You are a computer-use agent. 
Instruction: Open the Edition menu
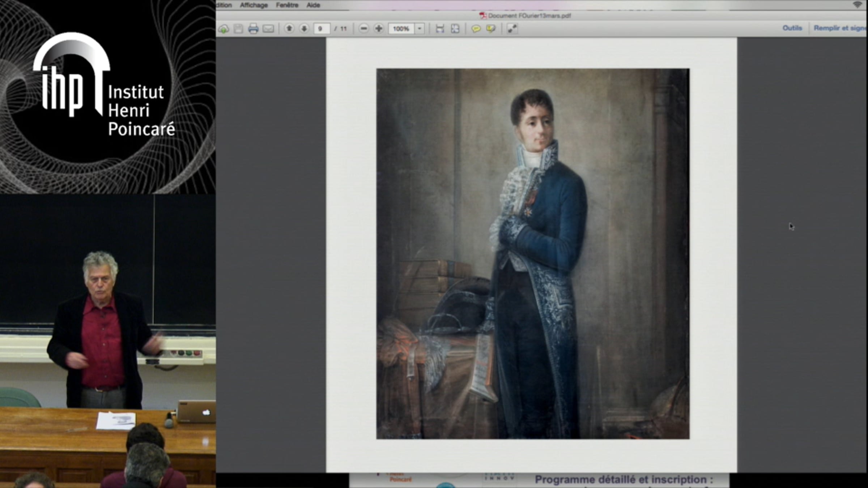(x=224, y=5)
